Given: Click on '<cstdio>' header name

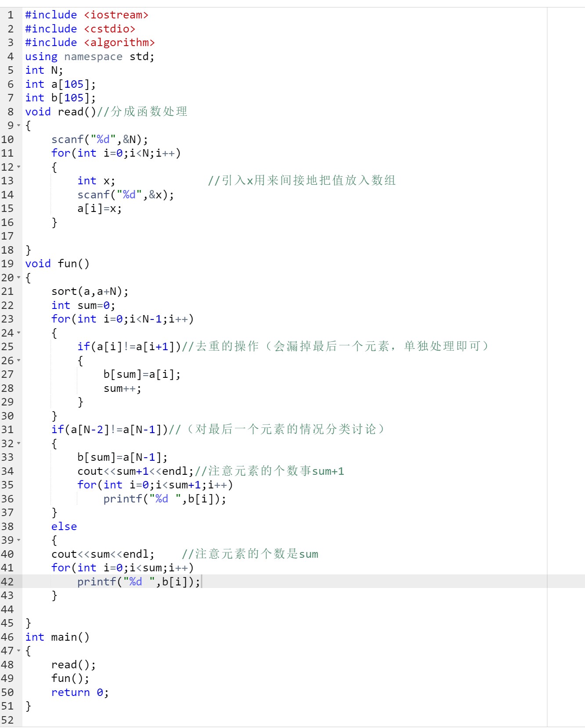Looking at the screenshot, I should pos(110,29).
